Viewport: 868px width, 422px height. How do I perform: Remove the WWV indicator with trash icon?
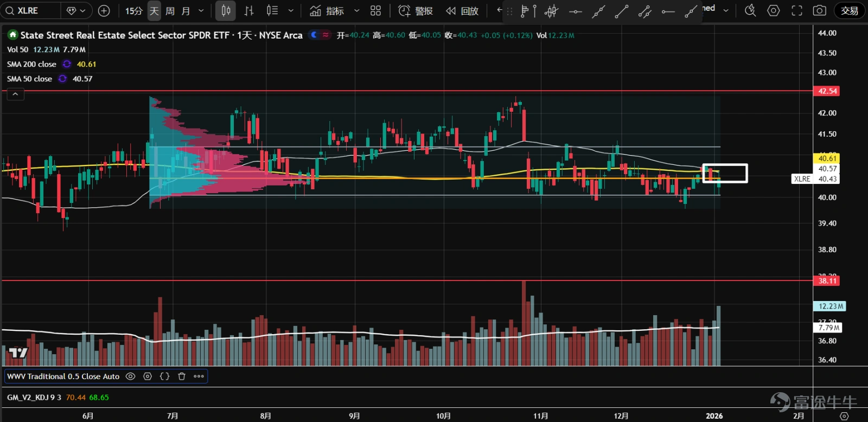tap(182, 376)
